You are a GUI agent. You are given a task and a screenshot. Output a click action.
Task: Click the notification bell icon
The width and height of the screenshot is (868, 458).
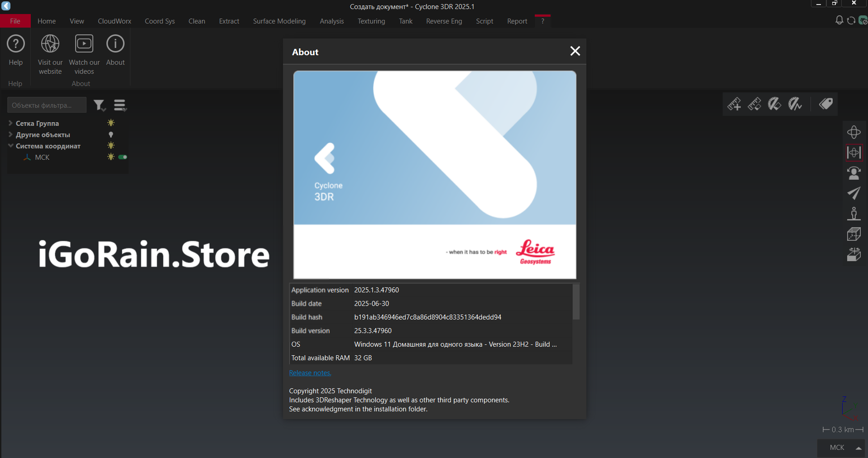point(839,20)
